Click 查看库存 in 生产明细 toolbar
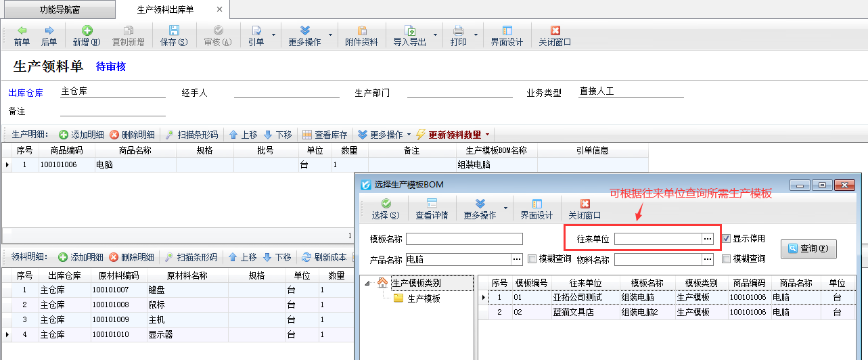The height and width of the screenshot is (360, 868). [325, 135]
